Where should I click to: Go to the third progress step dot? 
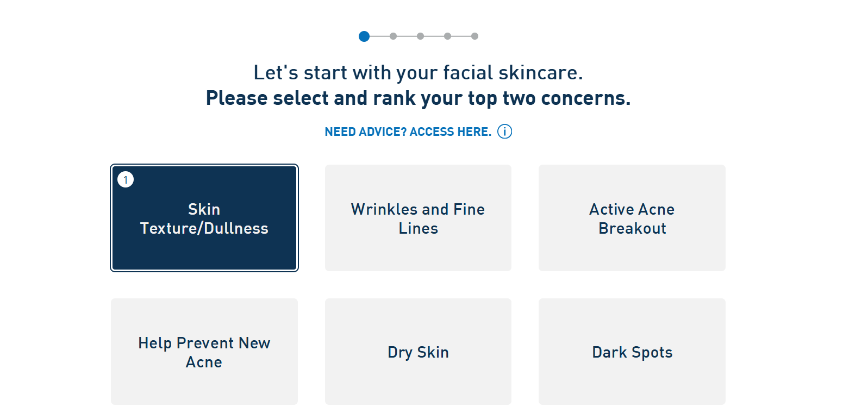(420, 36)
